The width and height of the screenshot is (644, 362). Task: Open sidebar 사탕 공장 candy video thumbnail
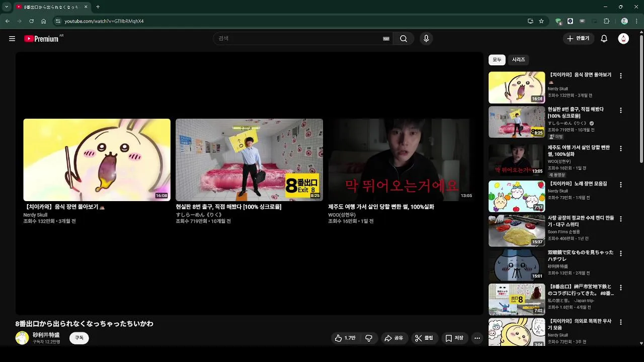(x=517, y=231)
